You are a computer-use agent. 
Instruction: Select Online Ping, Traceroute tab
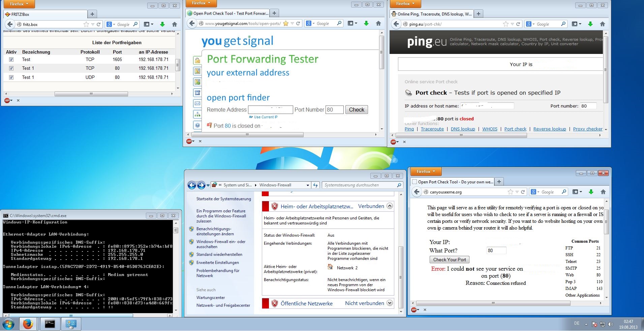pyautogui.click(x=431, y=14)
